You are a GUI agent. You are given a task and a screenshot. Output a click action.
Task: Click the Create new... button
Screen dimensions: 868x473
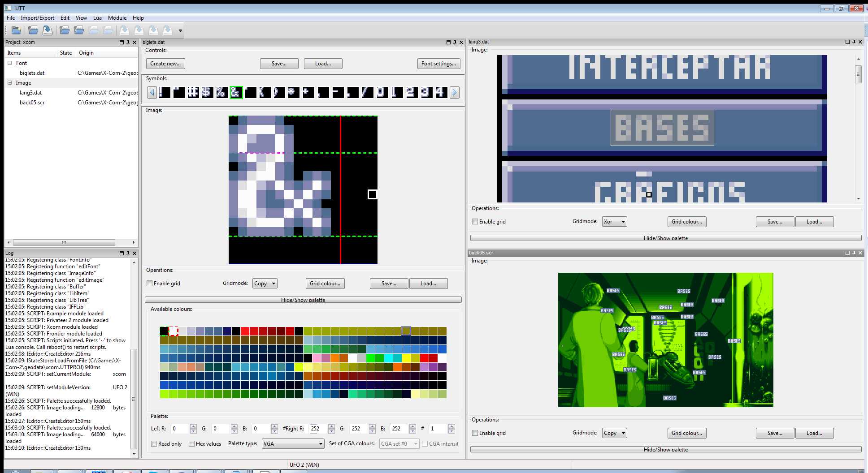[165, 64]
